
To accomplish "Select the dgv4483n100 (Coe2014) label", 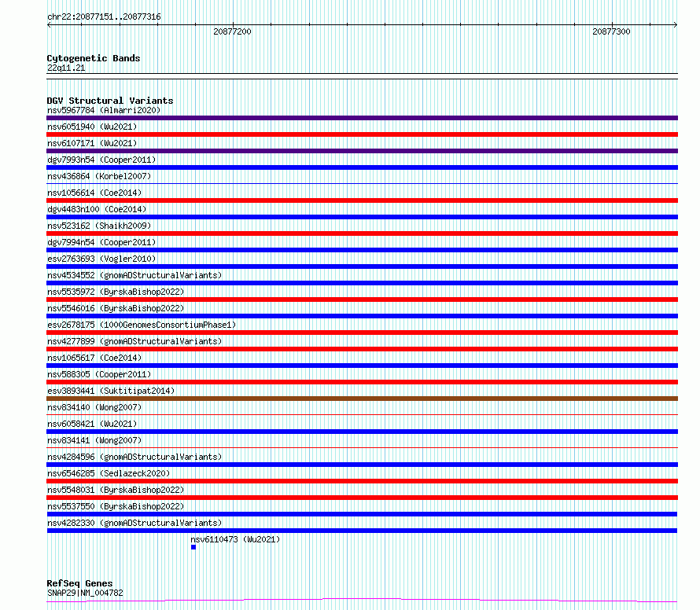I will click(97, 209).
